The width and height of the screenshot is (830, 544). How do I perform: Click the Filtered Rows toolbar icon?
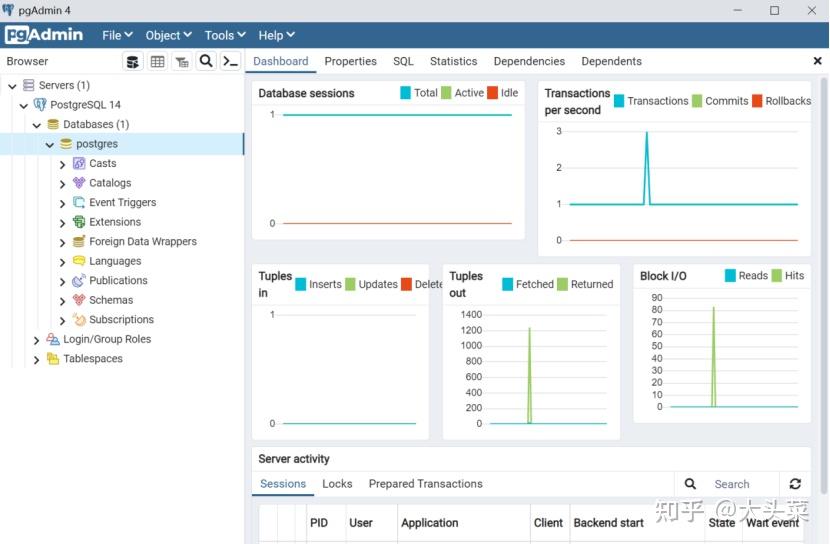[181, 62]
